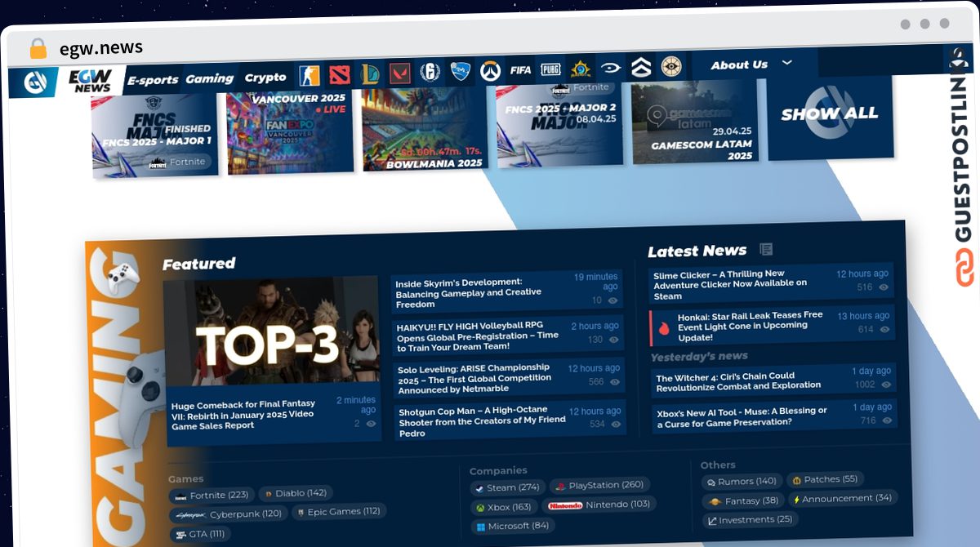Choose the Epic Games (112) tag
Screen dimensions: 980x547
340,512
